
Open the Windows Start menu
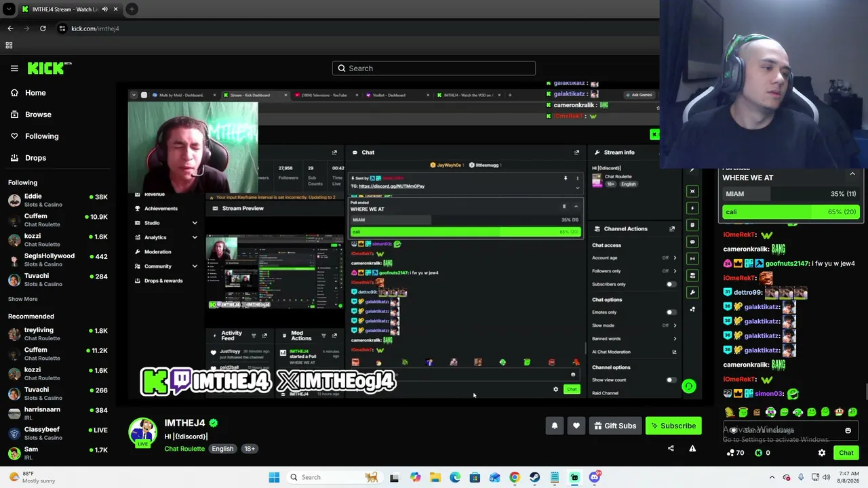(274, 477)
